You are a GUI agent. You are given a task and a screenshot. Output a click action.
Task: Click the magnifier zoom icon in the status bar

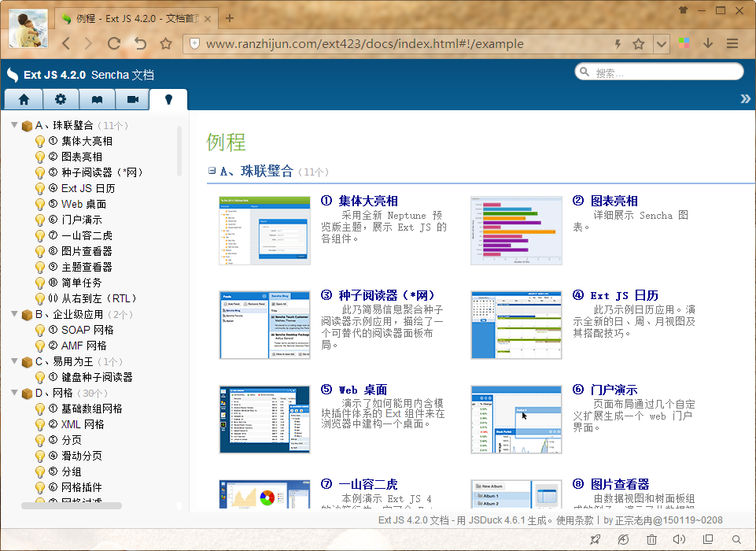[x=736, y=539]
